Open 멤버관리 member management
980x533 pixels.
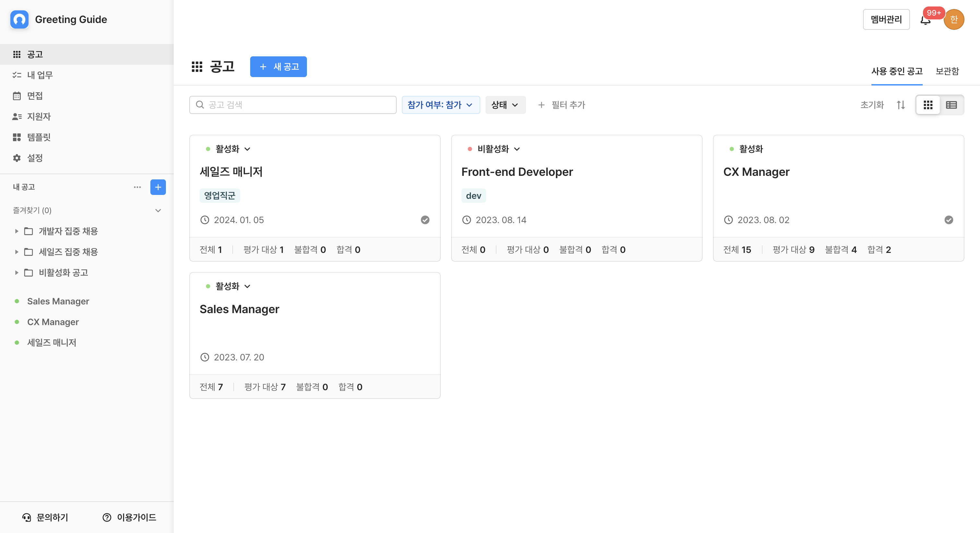tap(886, 19)
